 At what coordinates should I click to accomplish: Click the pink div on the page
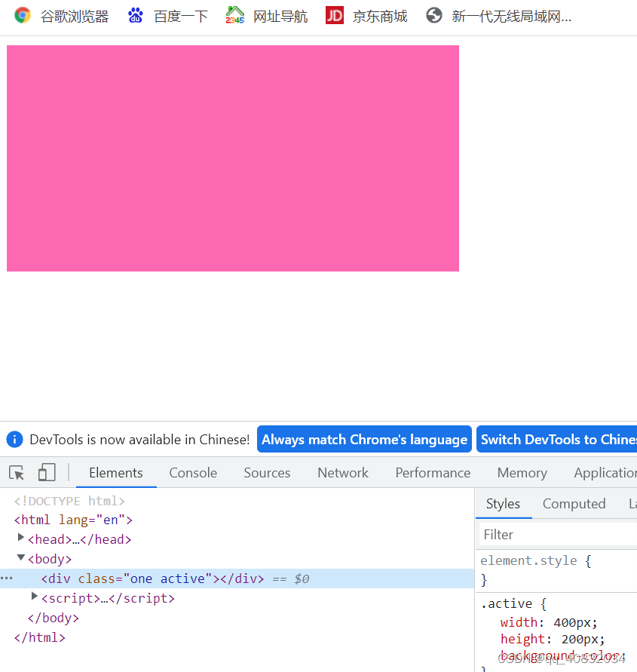tap(233, 158)
